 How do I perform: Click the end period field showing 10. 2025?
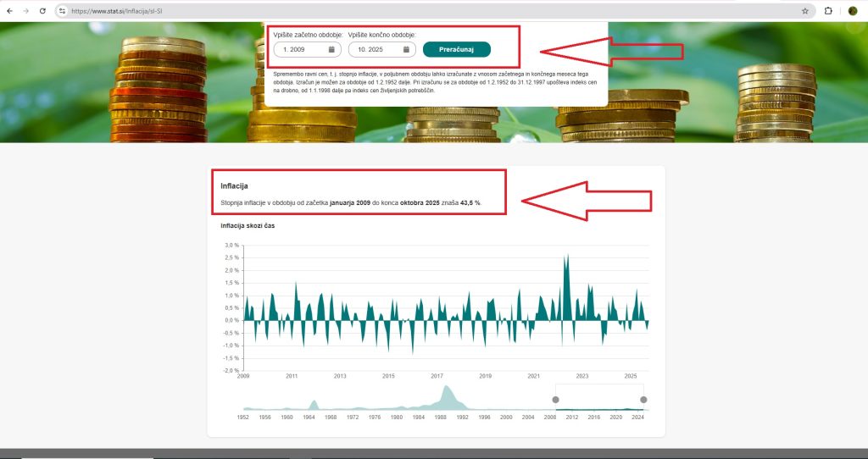point(374,50)
